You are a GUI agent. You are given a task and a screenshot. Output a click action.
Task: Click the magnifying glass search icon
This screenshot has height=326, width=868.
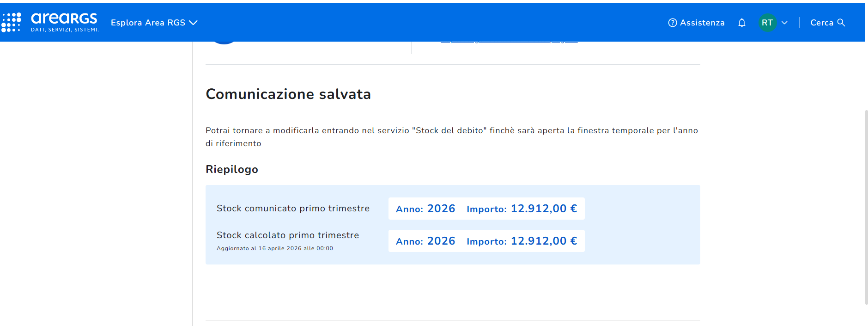tap(841, 23)
